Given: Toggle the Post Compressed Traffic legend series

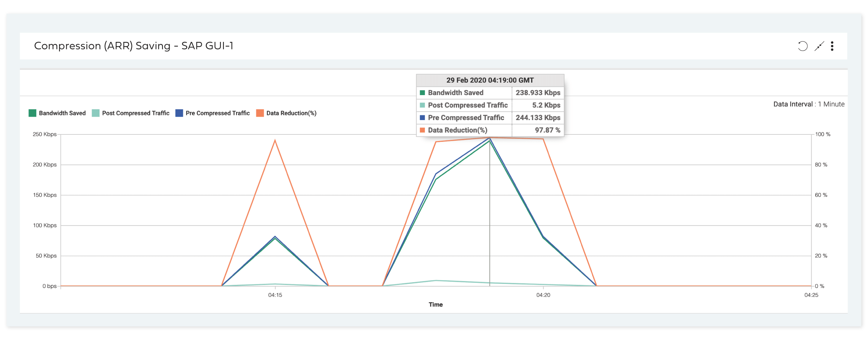Looking at the screenshot, I should point(131,113).
